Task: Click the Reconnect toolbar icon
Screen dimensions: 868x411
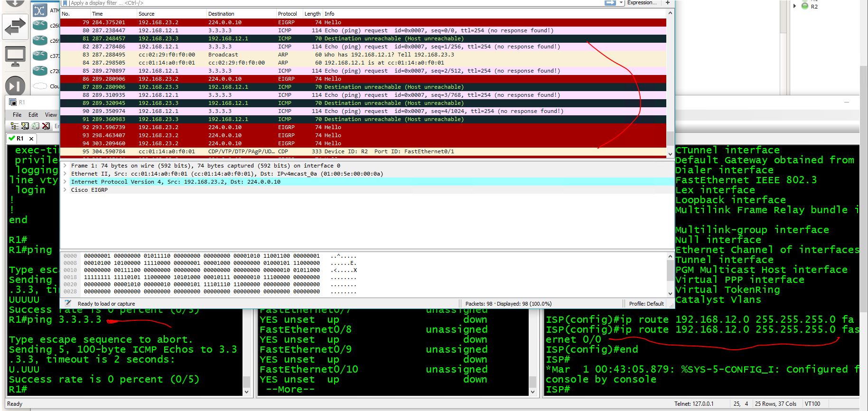Action: 35,126
